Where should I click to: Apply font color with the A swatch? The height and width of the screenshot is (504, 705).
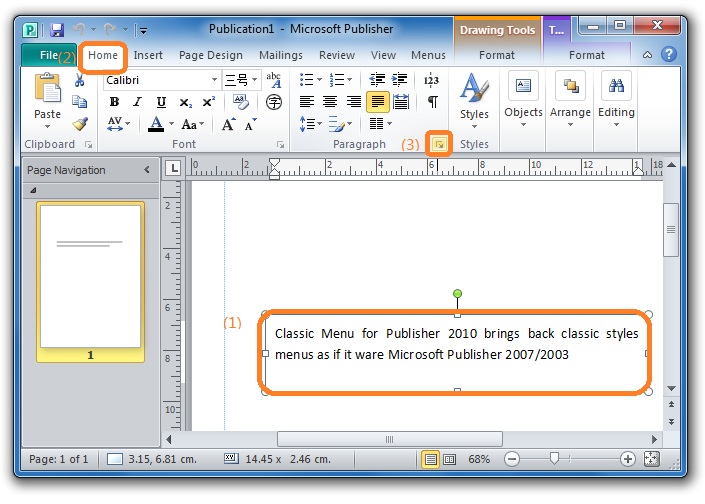(x=156, y=124)
